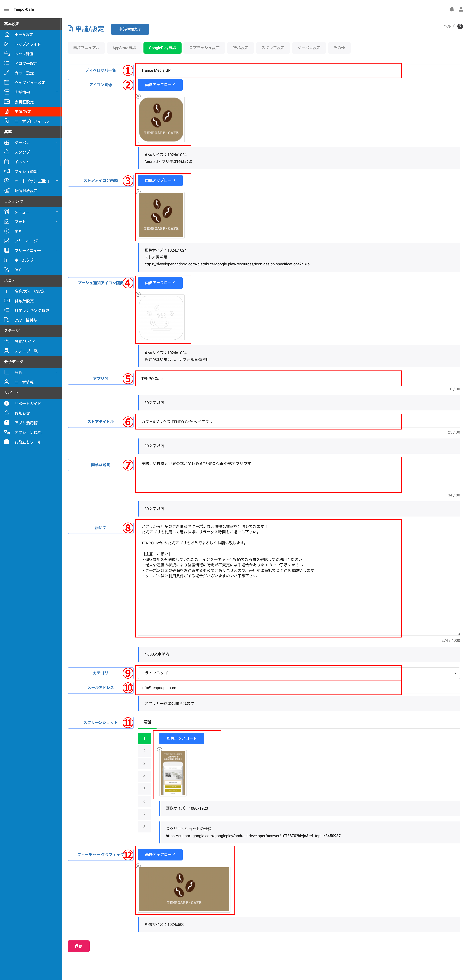Viewport: 470px width, 980px height.
Task: Open the user account icon
Action: pos(461,9)
